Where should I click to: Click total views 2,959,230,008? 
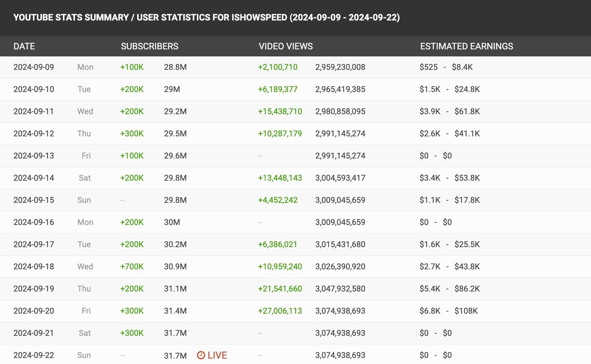pyautogui.click(x=340, y=67)
